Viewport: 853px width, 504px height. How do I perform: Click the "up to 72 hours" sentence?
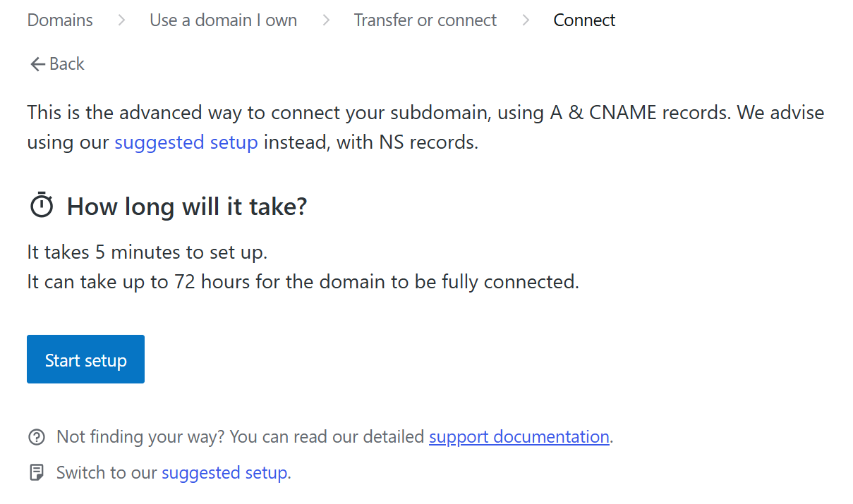click(303, 282)
